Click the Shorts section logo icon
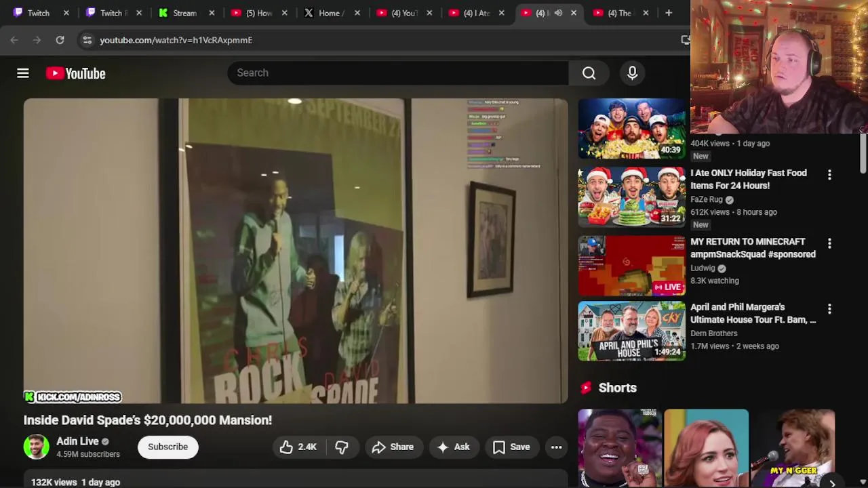Screen dimensions: 868x488 (x=586, y=388)
